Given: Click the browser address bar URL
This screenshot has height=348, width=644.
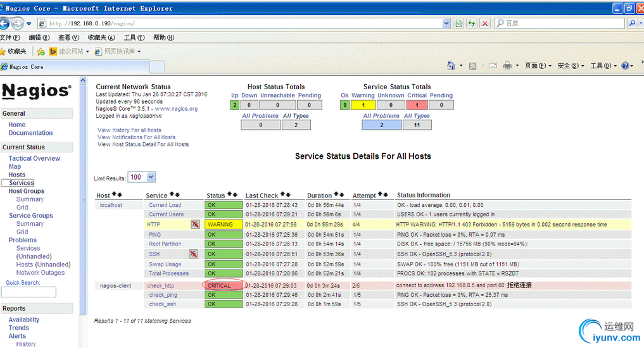Looking at the screenshot, I should [239, 23].
